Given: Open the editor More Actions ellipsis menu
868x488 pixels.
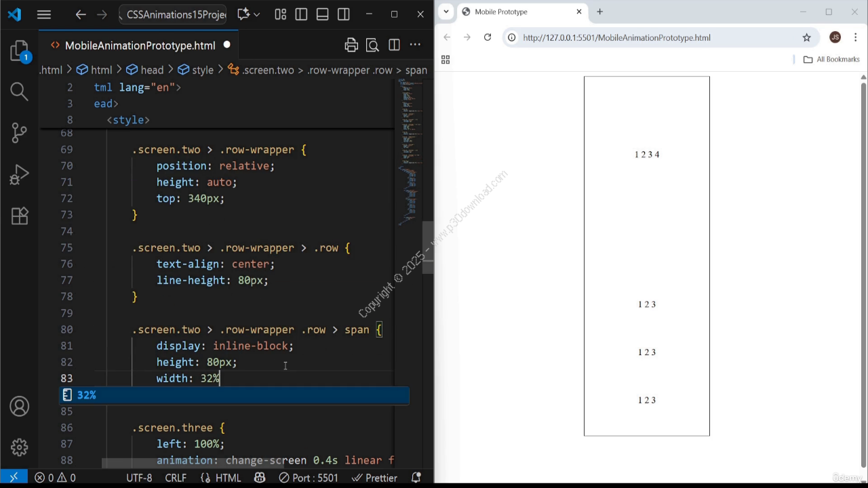Looking at the screenshot, I should 415,45.
